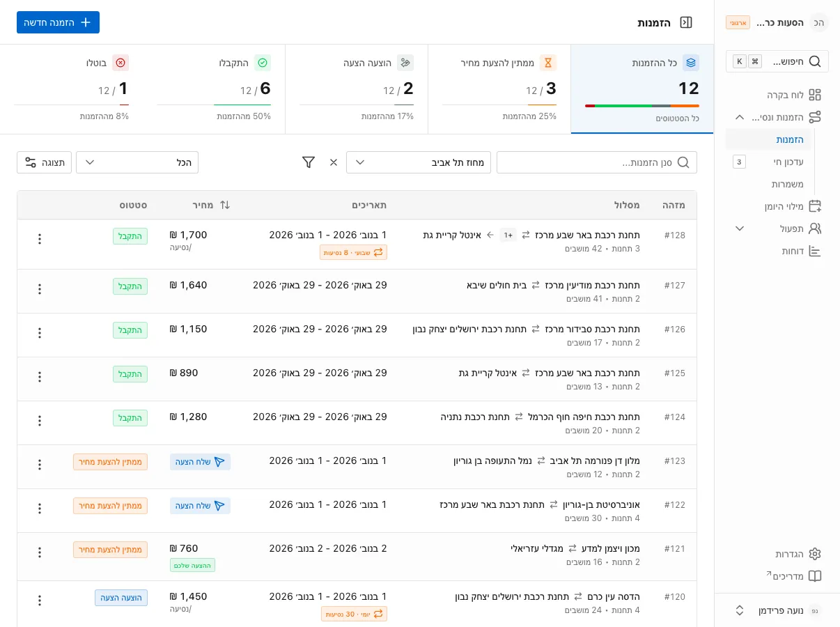Open the נועה פרידמן user menu
Screen dimensions: 840x627
point(777,610)
